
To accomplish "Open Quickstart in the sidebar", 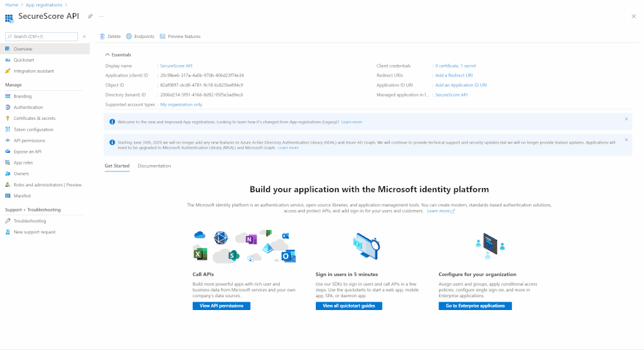I will click(24, 60).
